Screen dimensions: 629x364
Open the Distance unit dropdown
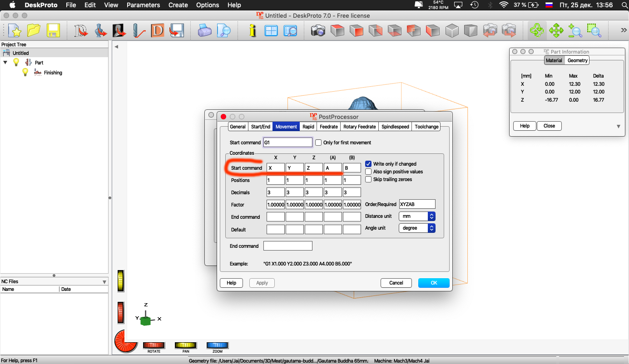click(x=417, y=216)
